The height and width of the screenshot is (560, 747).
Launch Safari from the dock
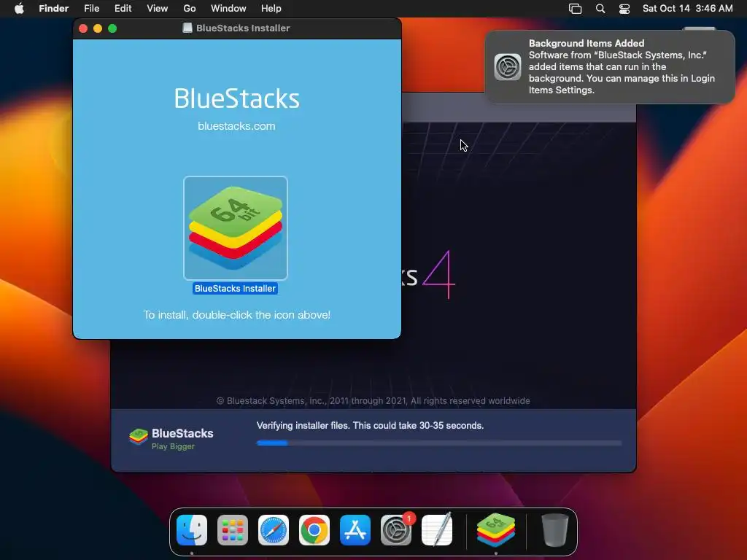[x=274, y=530]
